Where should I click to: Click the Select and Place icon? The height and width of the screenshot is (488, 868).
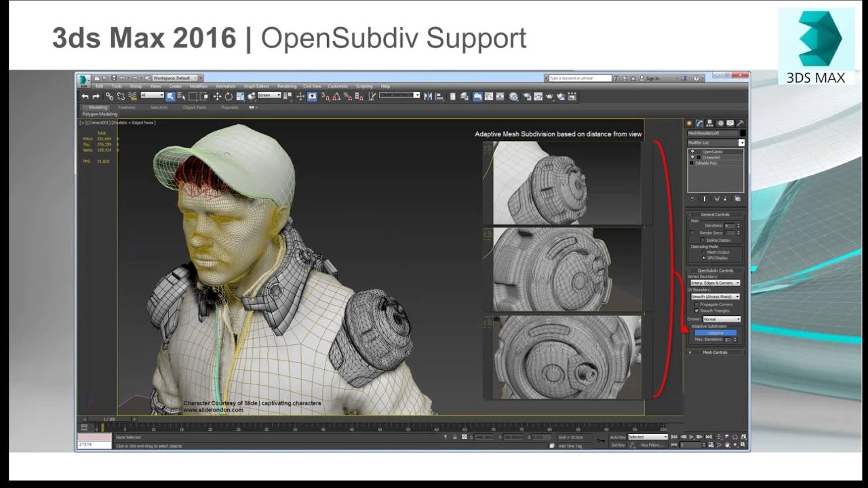point(251,96)
